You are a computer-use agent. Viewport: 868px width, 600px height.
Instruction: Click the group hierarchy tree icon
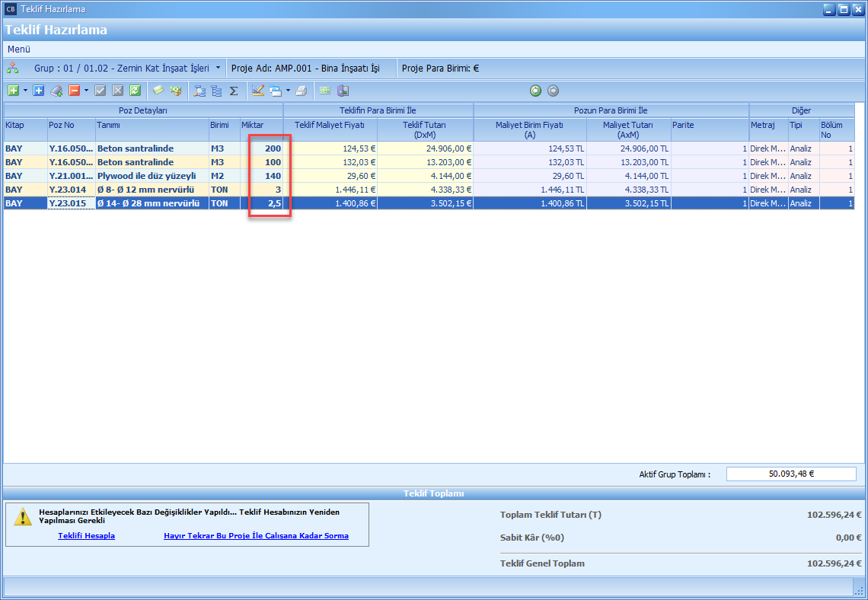click(13, 68)
